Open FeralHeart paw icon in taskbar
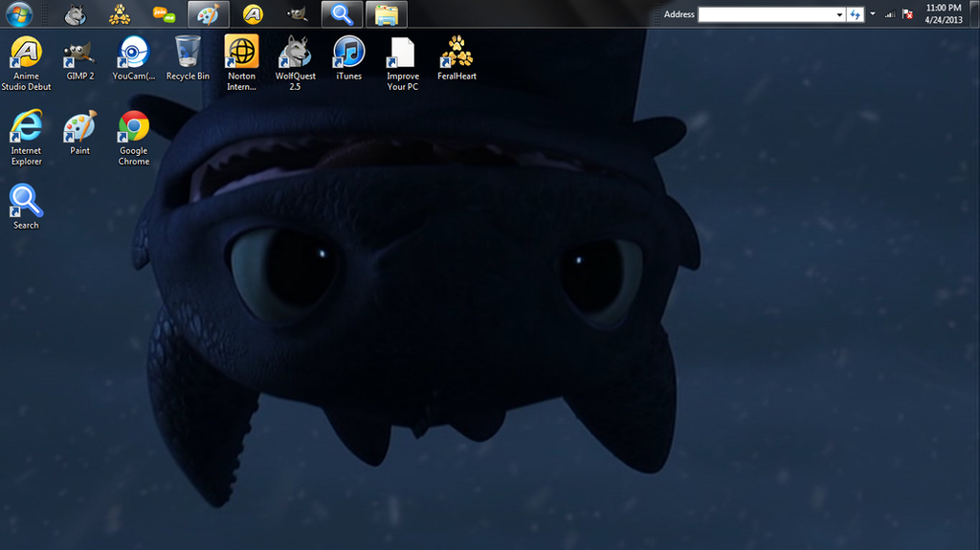 [120, 13]
